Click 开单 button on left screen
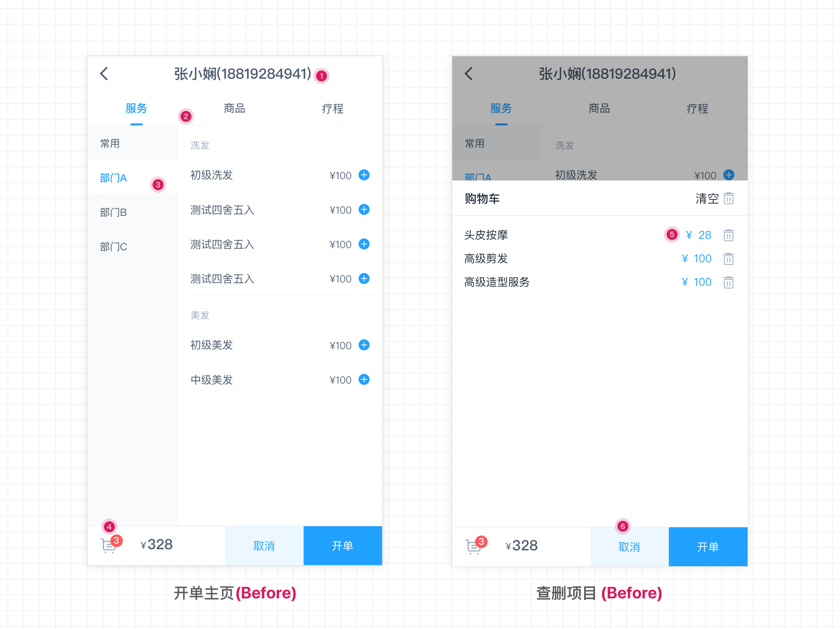Screen dimensions: 840x629 coord(343,545)
